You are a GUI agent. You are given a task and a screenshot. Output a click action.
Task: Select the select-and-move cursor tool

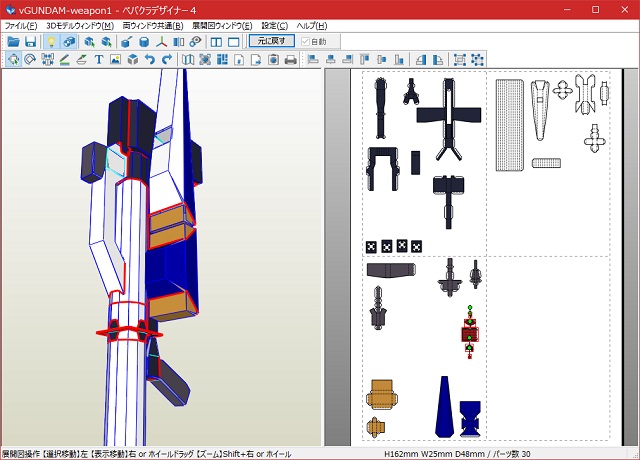(x=13, y=60)
